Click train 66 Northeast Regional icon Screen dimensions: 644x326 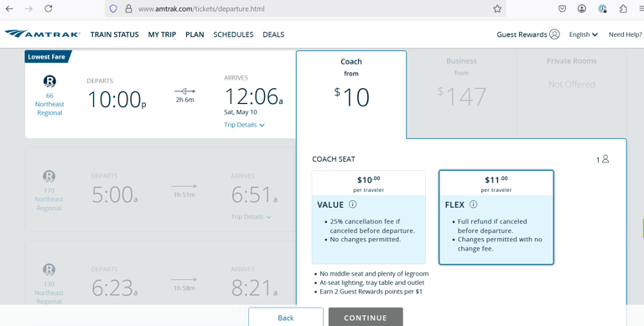pos(49,81)
